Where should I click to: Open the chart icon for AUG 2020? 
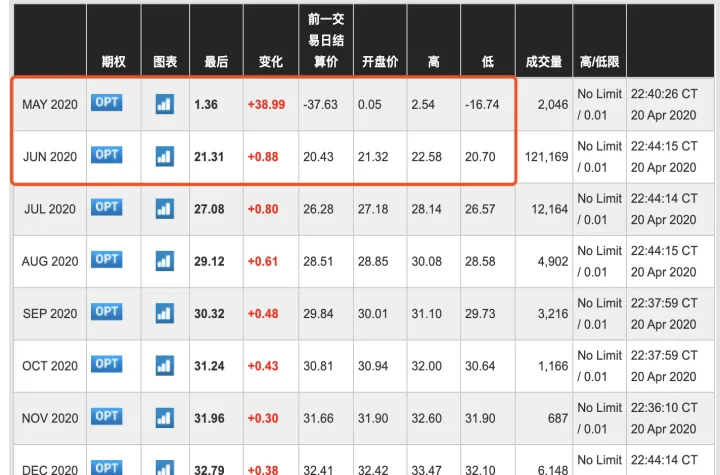[x=164, y=260]
